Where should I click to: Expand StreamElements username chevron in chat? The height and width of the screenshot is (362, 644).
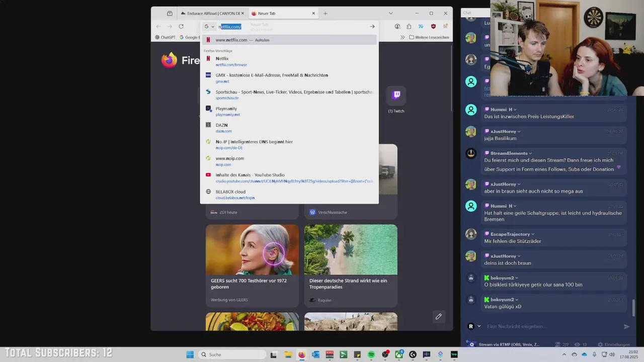tap(531, 153)
